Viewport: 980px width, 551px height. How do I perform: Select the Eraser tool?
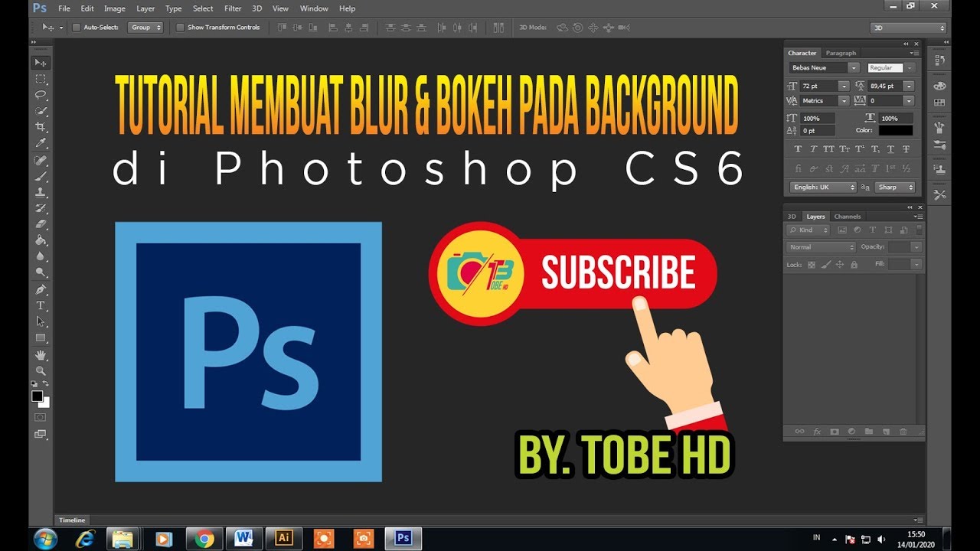[x=41, y=224]
